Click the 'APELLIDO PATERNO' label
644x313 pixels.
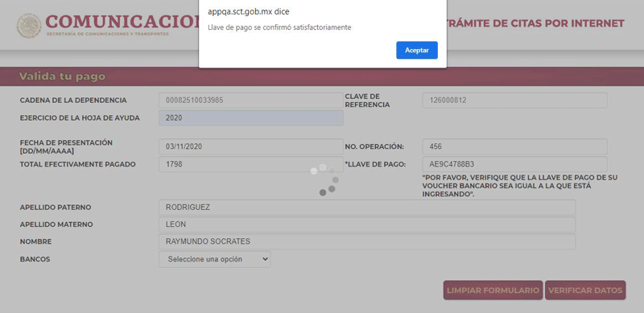coord(56,208)
